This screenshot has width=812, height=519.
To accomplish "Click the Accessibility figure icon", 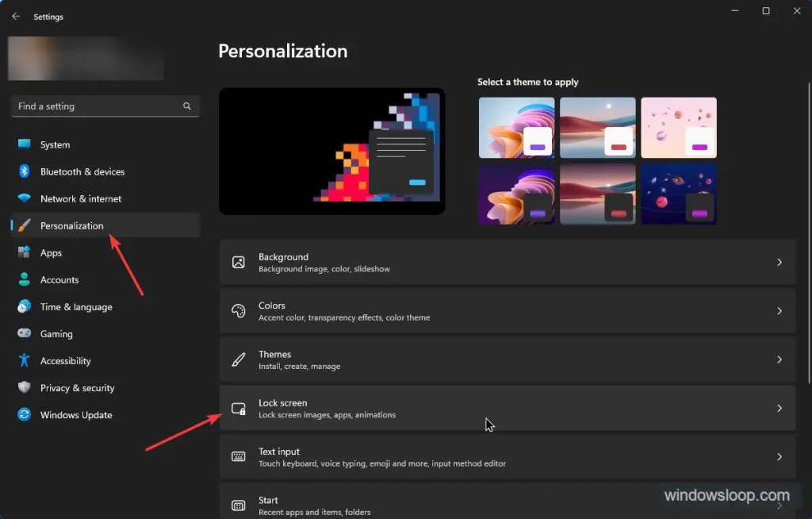I will tap(25, 361).
